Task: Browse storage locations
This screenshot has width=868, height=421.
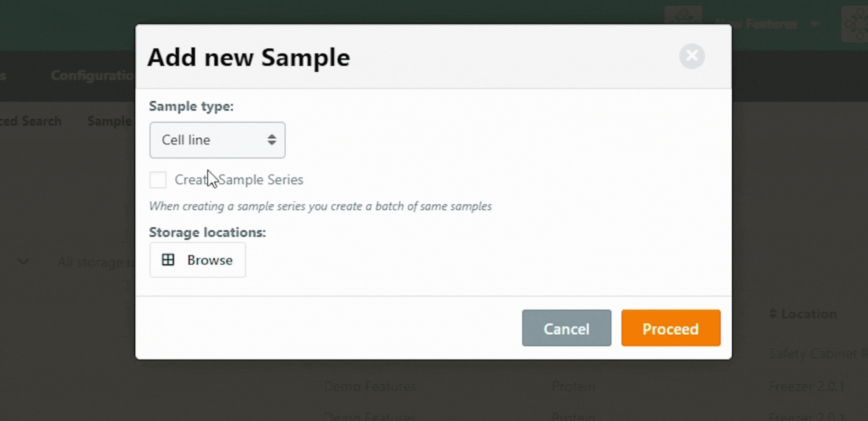Action: (x=198, y=260)
